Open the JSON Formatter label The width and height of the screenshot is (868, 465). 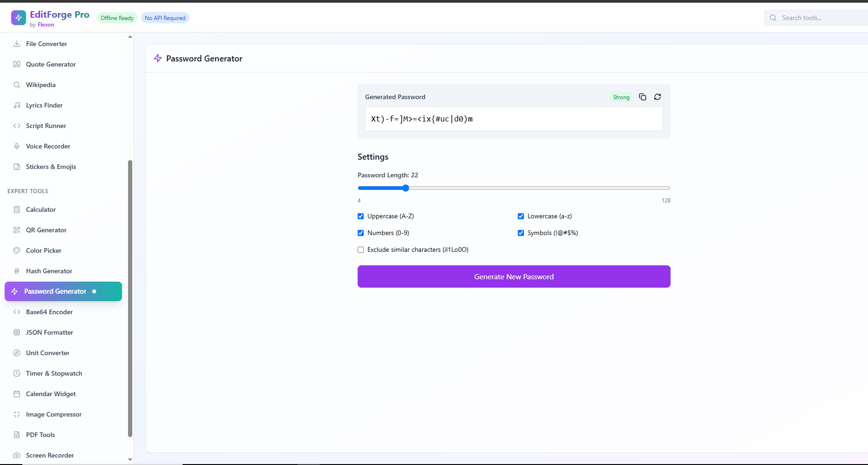[x=49, y=332]
